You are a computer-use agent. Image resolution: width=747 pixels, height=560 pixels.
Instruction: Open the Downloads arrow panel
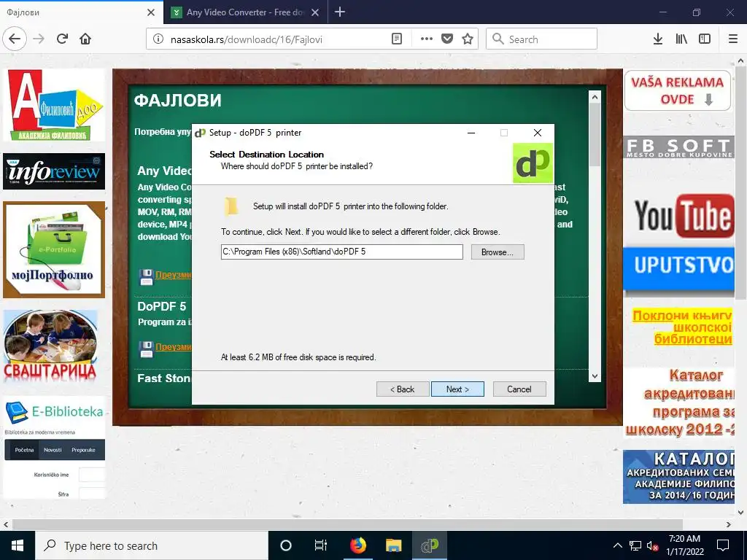(x=657, y=39)
